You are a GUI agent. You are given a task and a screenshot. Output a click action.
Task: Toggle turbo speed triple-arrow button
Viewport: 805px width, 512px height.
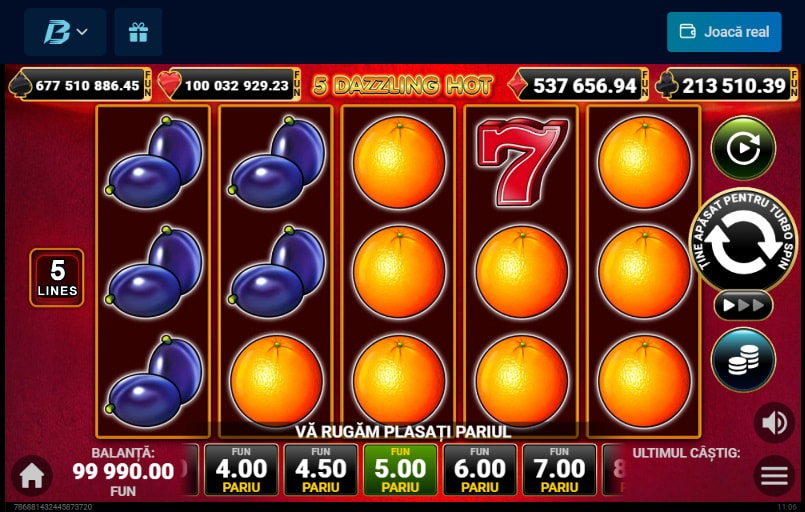pos(743,306)
